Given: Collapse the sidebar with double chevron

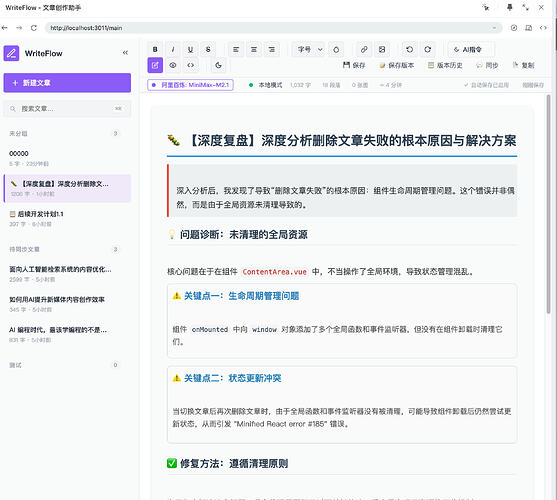Looking at the screenshot, I should (x=125, y=53).
